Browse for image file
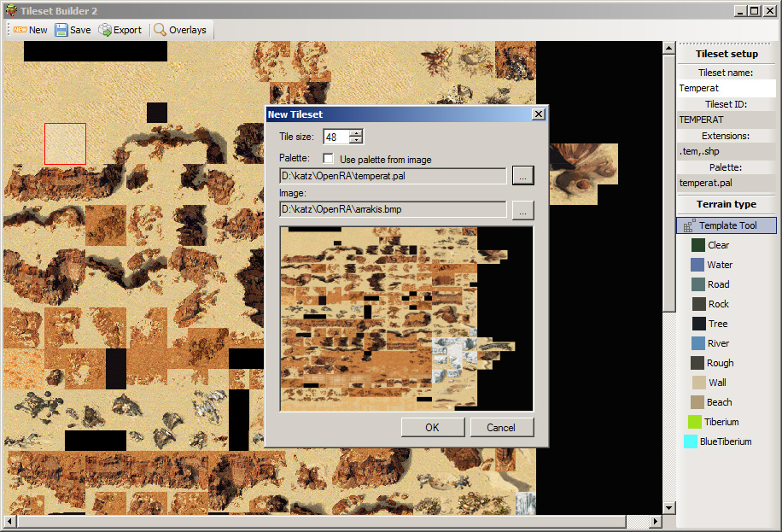782x532 pixels. coord(522,210)
